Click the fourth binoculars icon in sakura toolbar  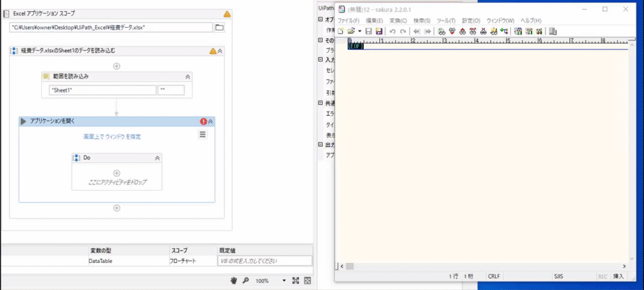473,31
